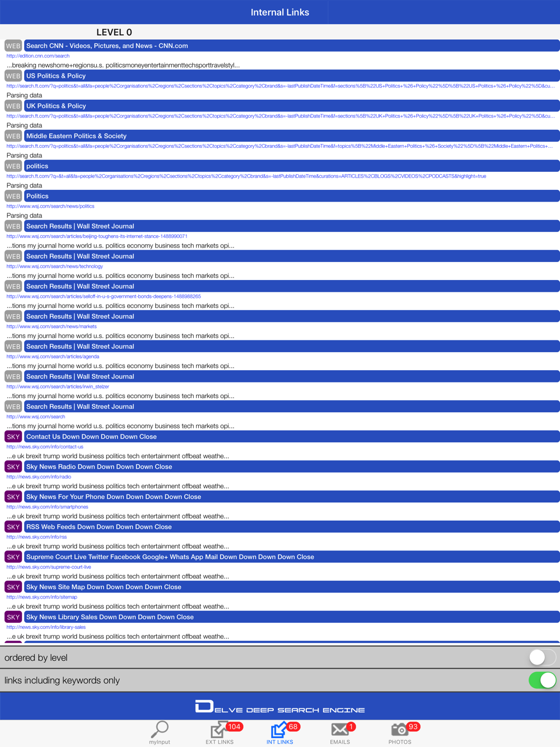Image resolution: width=560 pixels, height=747 pixels.
Task: Open the Supreme Court Live result title
Action: click(x=292, y=557)
